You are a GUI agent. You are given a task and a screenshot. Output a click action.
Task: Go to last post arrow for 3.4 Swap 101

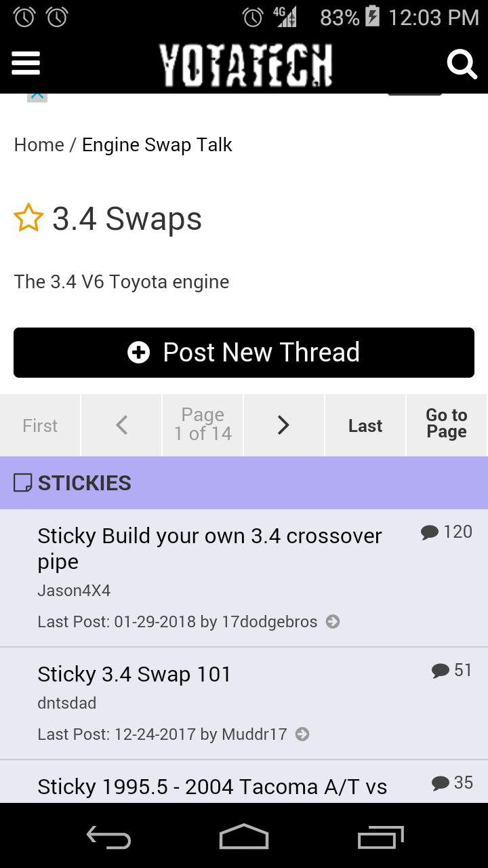(303, 734)
